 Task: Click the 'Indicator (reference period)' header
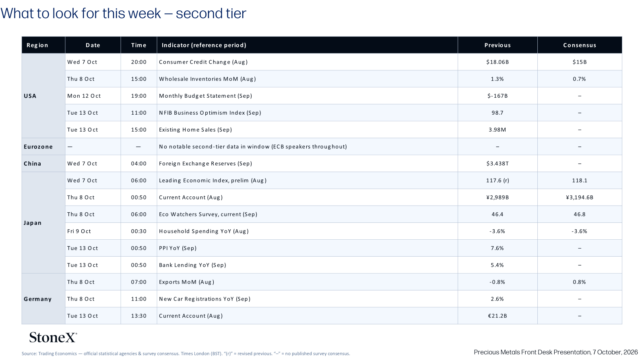pos(307,45)
